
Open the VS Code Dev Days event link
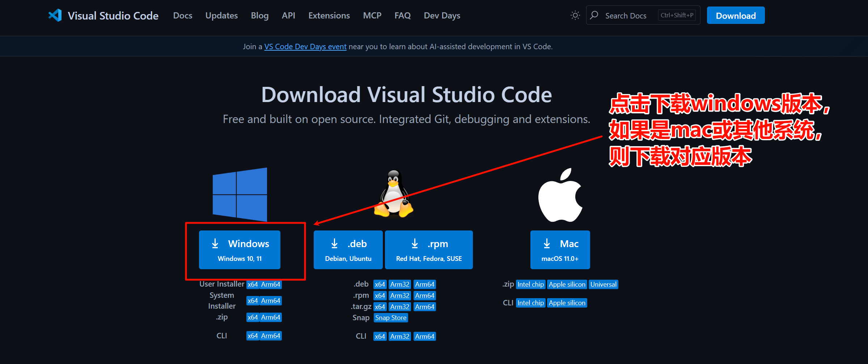tap(305, 47)
